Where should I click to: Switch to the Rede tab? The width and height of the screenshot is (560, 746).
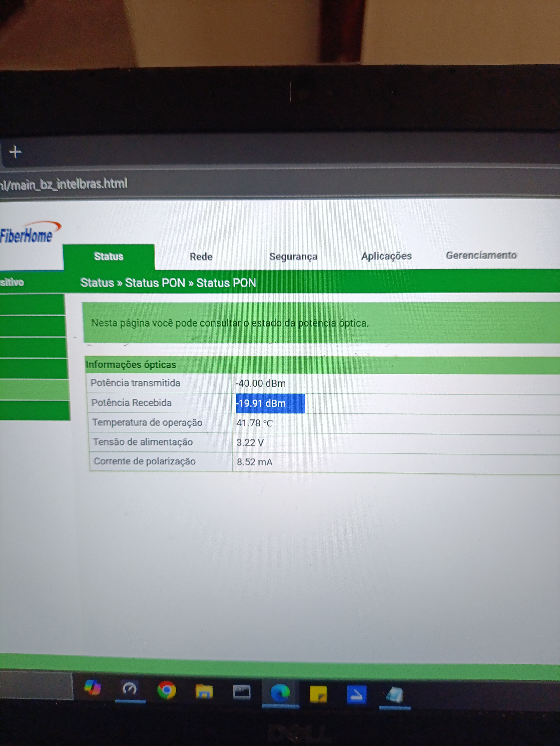[x=201, y=257]
